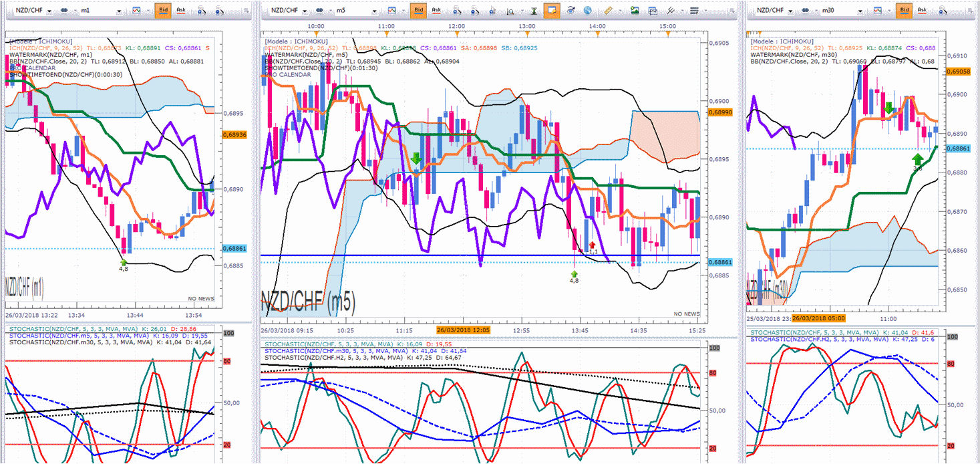Select the line drawing tool in m5 toolbar
Image resolution: width=980 pixels, height=464 pixels.
(671, 11)
